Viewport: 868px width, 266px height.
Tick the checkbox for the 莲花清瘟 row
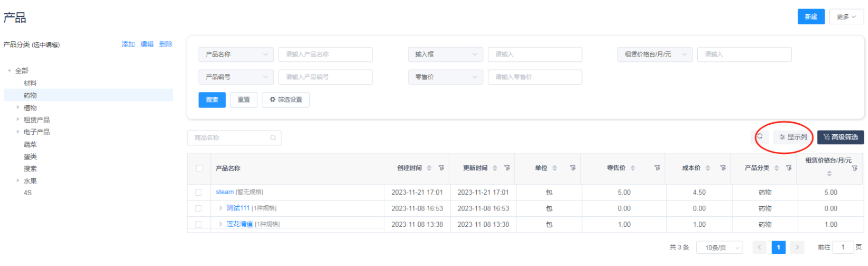[198, 224]
